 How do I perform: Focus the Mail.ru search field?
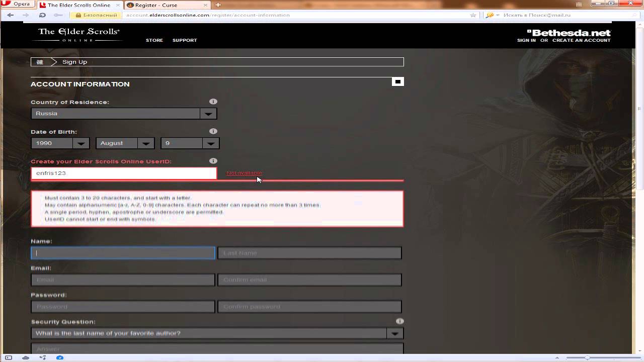pos(569,15)
